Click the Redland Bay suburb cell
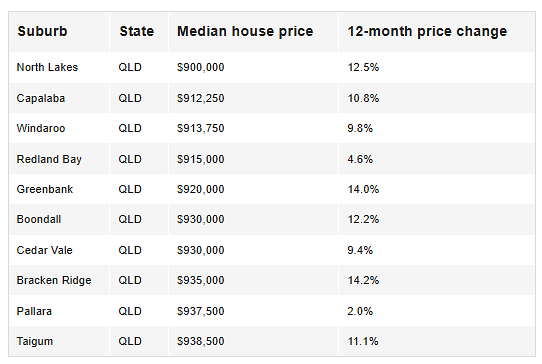Image resolution: width=542 pixels, height=364 pixels. click(49, 159)
